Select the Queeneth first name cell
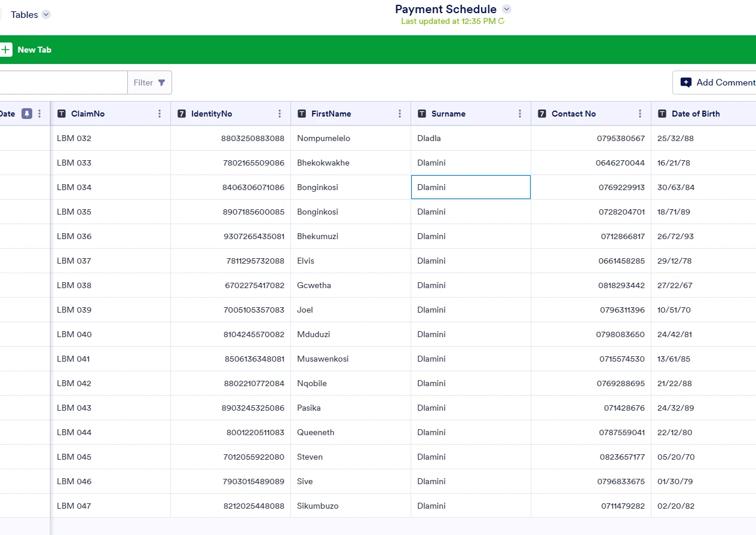756x535 pixels. pyautogui.click(x=351, y=432)
